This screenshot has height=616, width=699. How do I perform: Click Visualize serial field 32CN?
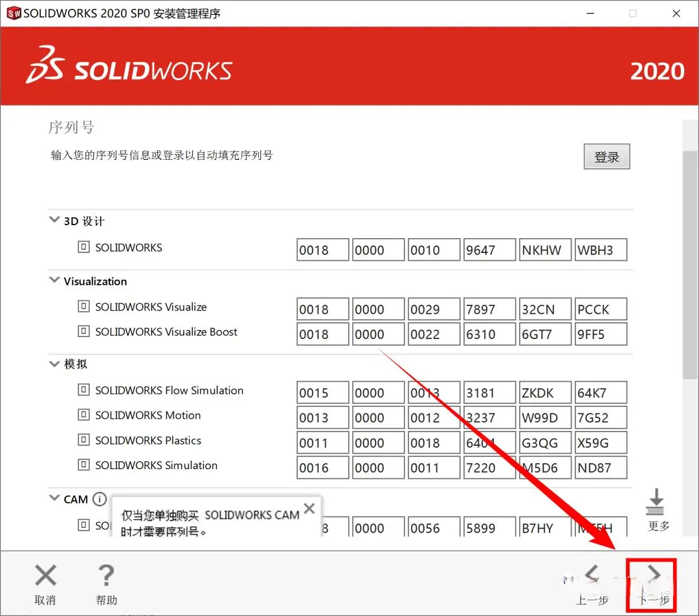pos(545,309)
